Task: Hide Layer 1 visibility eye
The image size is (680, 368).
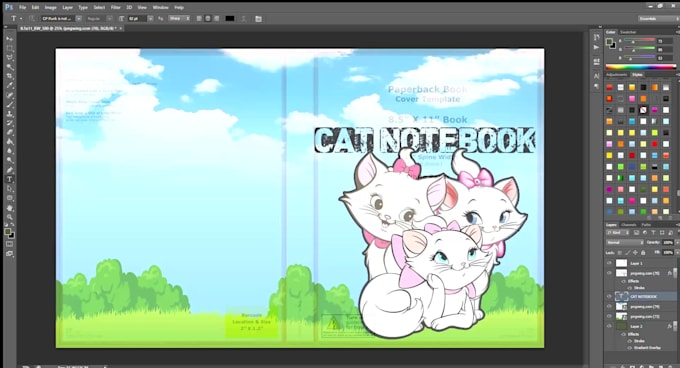Action: click(609, 263)
